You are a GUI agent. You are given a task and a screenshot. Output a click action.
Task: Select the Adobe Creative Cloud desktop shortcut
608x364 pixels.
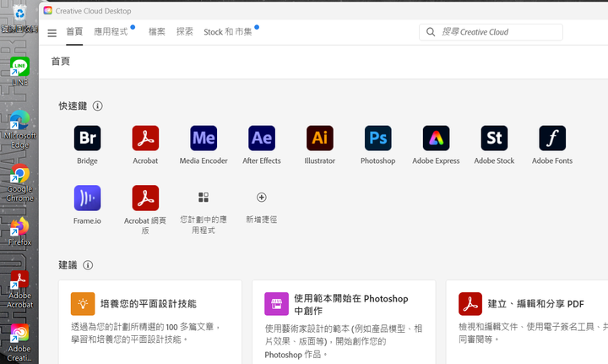pos(19,343)
